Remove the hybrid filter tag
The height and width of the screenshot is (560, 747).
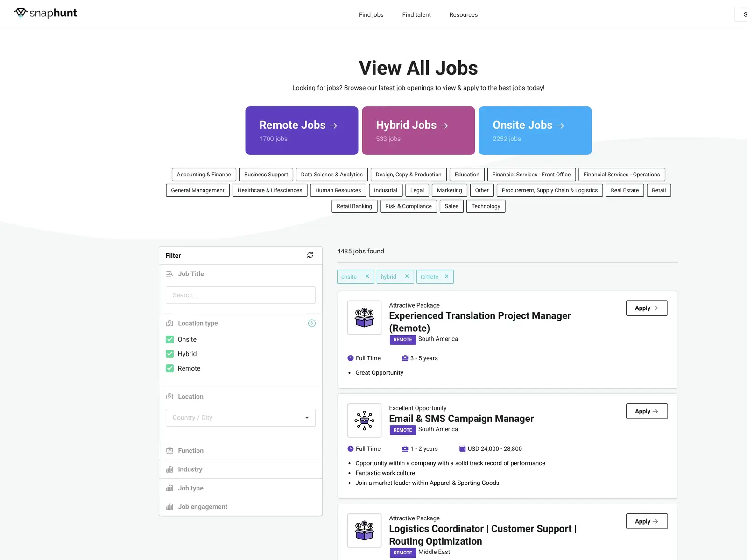click(x=407, y=276)
